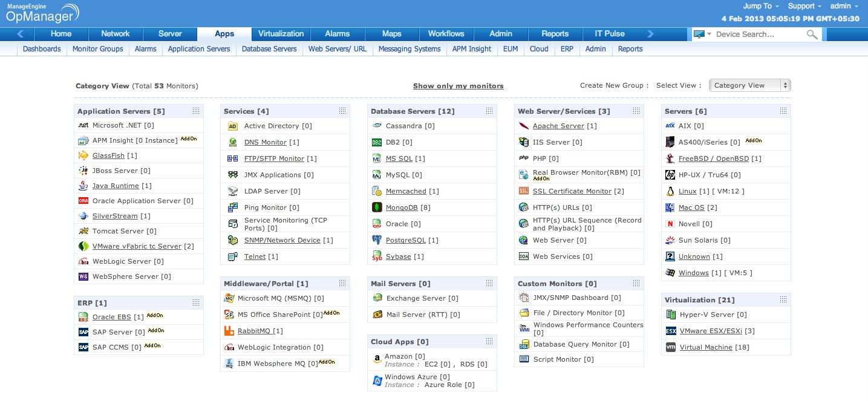Click the Java Runtime coffee cup icon

(83, 186)
